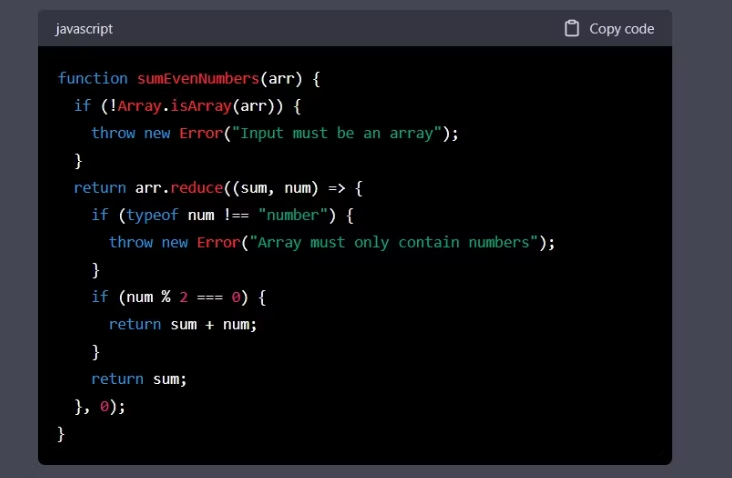Click the function keyword on line one
The image size is (732, 478).
[93, 78]
